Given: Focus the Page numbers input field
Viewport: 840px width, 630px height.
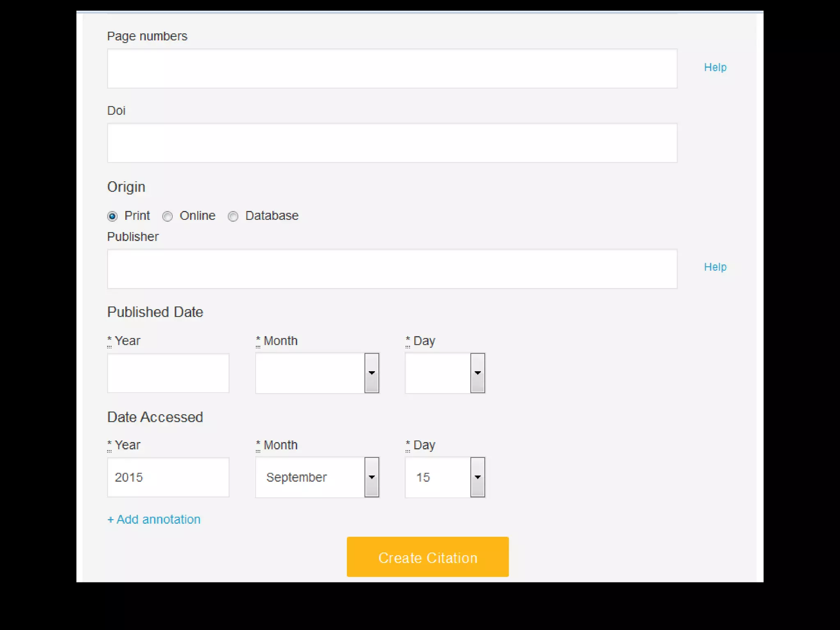Looking at the screenshot, I should [x=392, y=68].
